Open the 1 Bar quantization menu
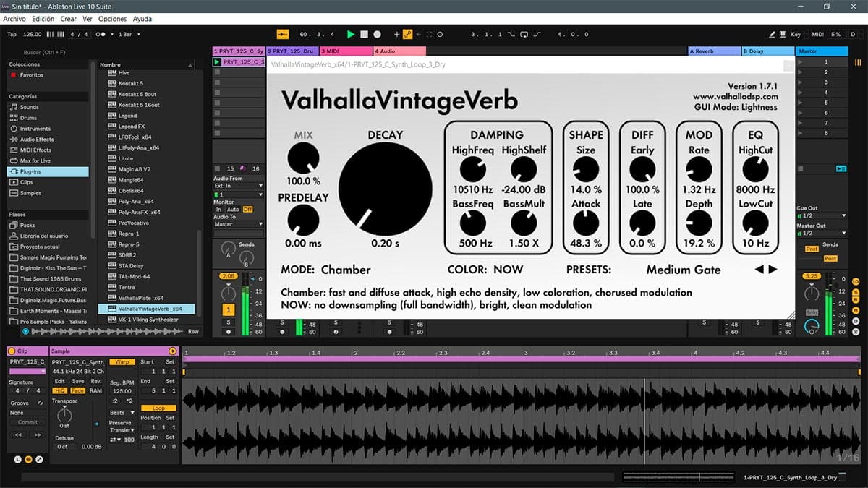This screenshot has width=868, height=488. pos(129,34)
